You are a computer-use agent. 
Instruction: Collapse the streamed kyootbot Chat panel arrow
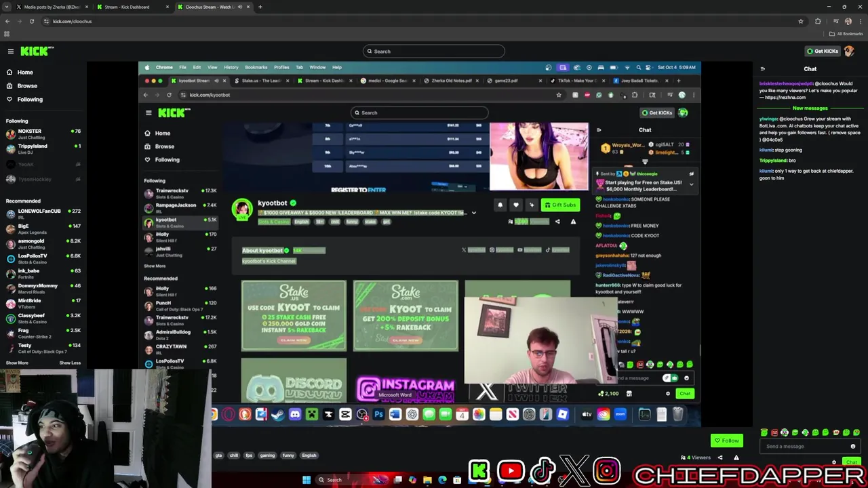599,130
